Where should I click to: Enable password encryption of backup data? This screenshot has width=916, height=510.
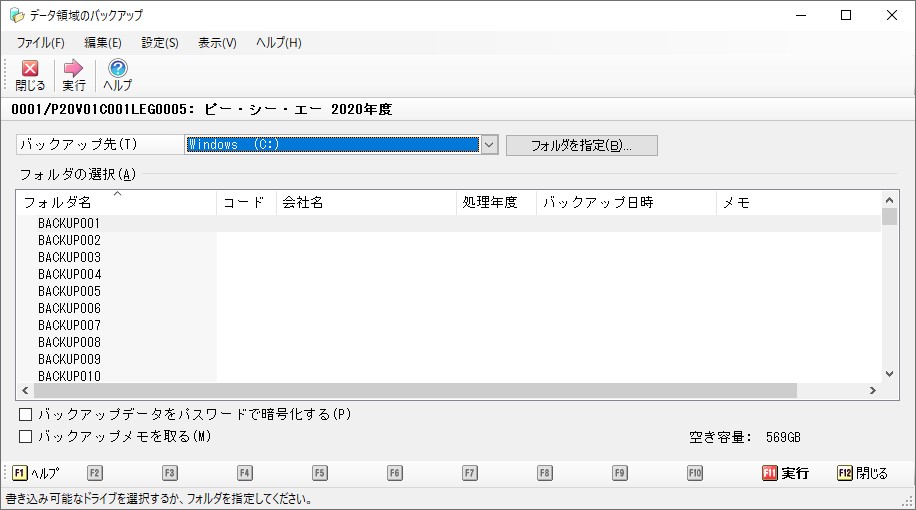tap(25, 414)
